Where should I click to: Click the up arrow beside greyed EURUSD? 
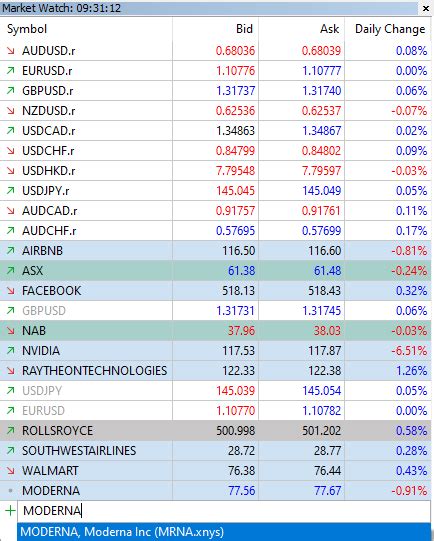pos(11,411)
